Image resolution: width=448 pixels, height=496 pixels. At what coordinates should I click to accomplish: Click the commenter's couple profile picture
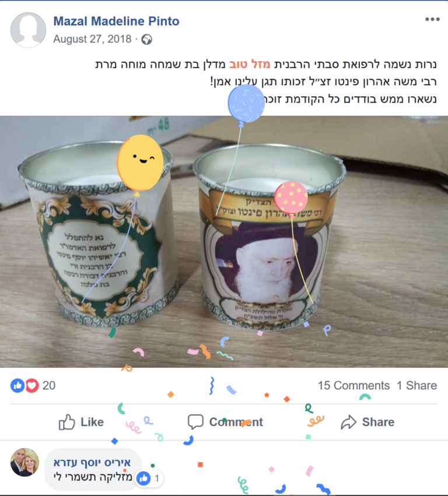[24, 462]
